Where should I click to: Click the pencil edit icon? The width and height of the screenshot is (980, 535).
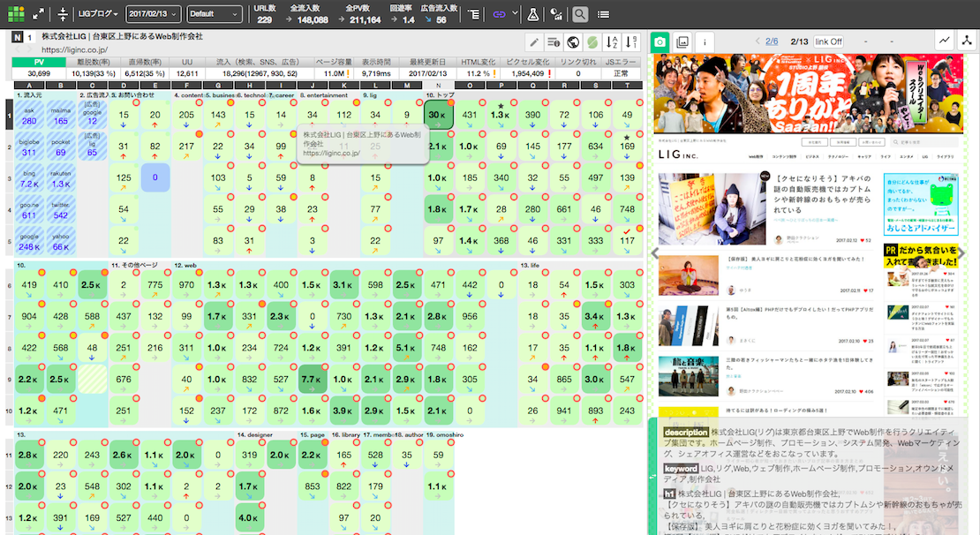(534, 42)
